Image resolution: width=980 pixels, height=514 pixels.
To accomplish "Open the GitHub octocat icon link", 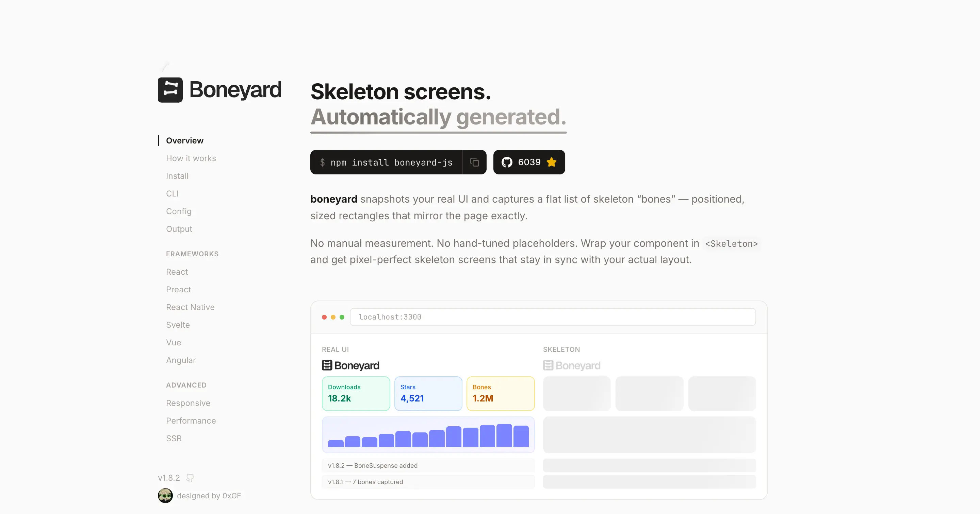I will [507, 162].
